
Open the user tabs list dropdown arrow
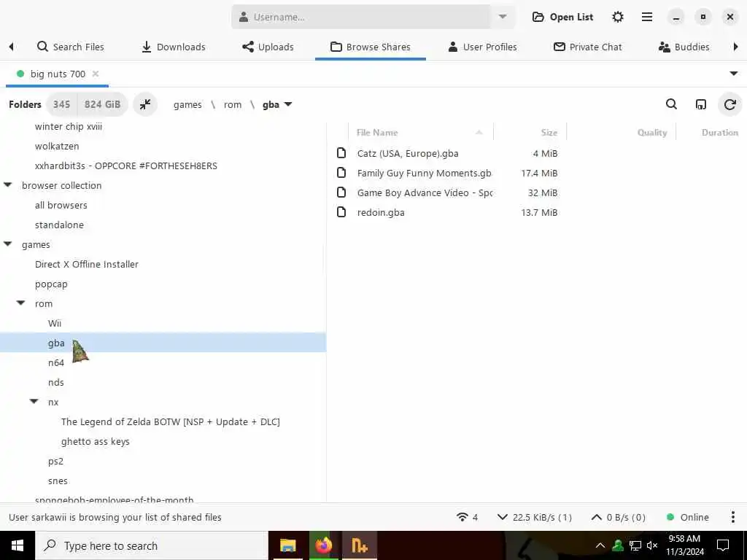point(734,74)
